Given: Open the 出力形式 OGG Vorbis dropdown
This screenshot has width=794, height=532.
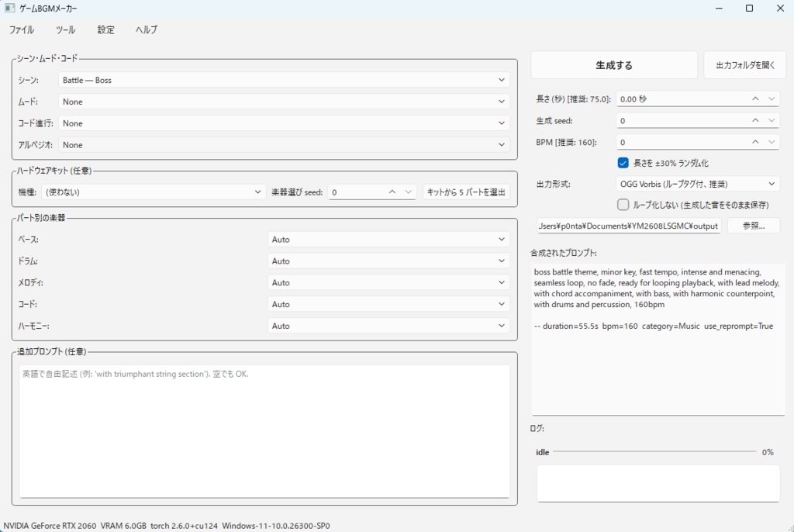Looking at the screenshot, I should coord(698,184).
